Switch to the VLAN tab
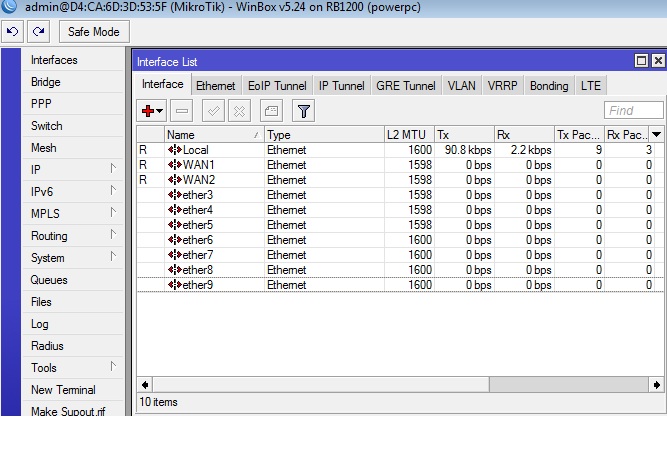 (x=462, y=86)
